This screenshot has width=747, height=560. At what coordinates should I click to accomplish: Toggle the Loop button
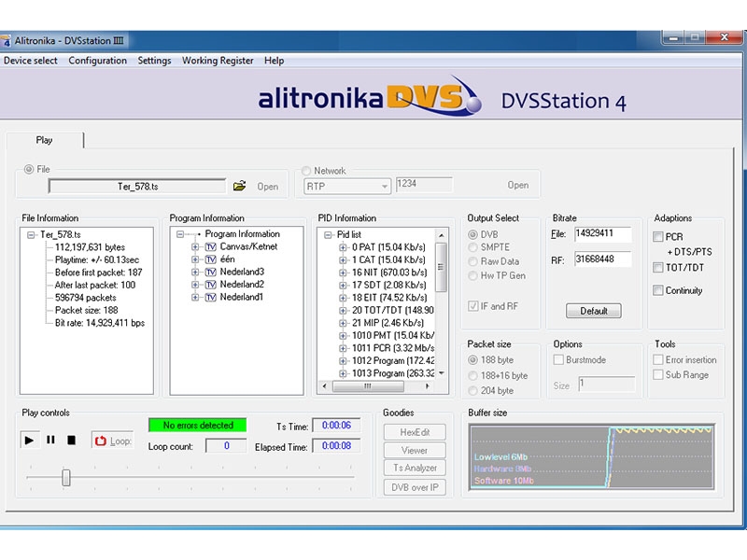click(112, 441)
